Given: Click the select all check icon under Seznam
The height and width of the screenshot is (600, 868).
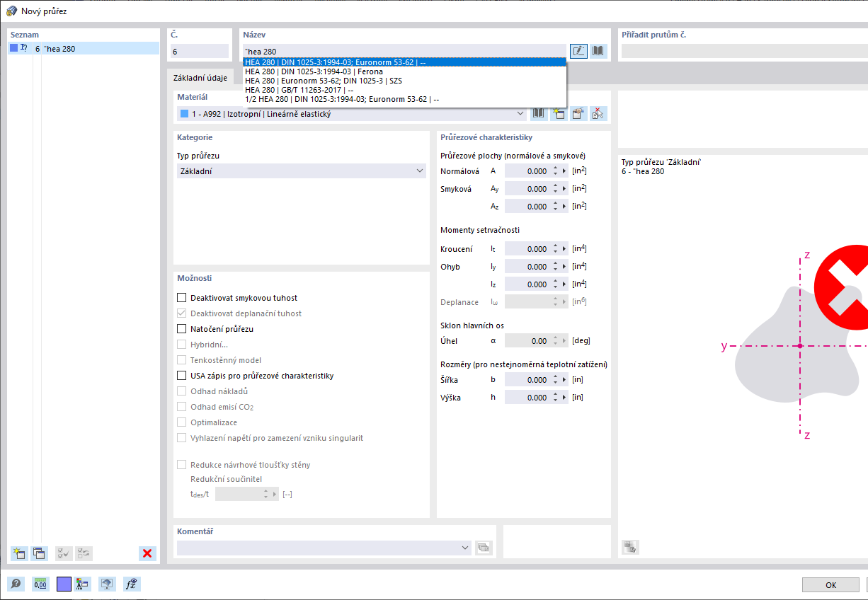Looking at the screenshot, I should (64, 553).
